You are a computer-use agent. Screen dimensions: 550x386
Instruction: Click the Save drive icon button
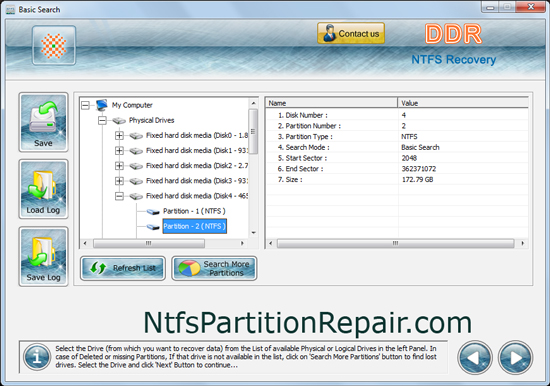[x=43, y=122]
